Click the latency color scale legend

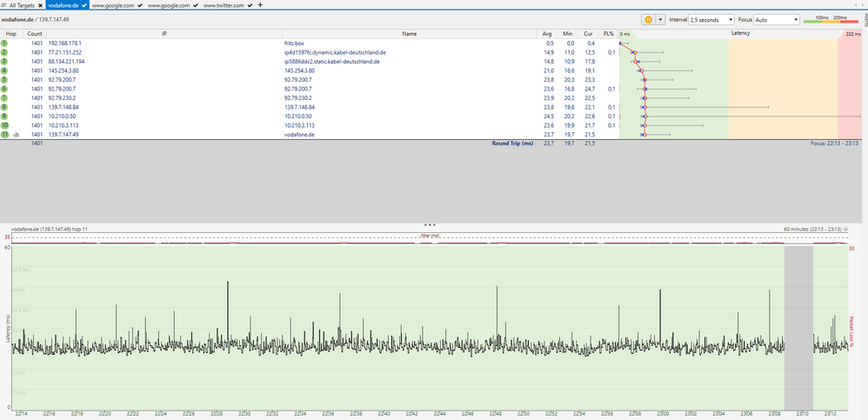click(830, 19)
